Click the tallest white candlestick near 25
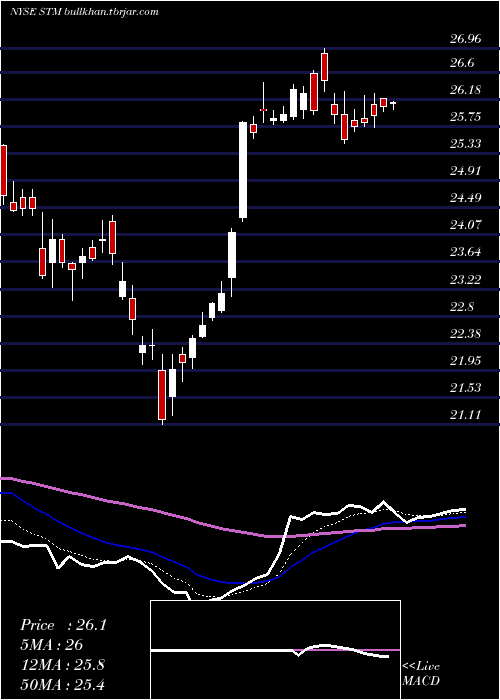This screenshot has height=700, width=500. pyautogui.click(x=243, y=170)
